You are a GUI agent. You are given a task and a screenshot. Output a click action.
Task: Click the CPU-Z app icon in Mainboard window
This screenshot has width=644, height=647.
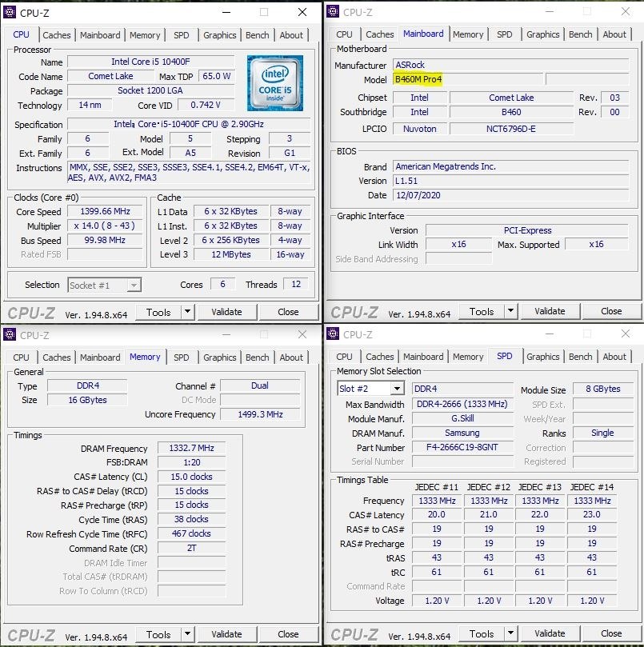point(333,11)
